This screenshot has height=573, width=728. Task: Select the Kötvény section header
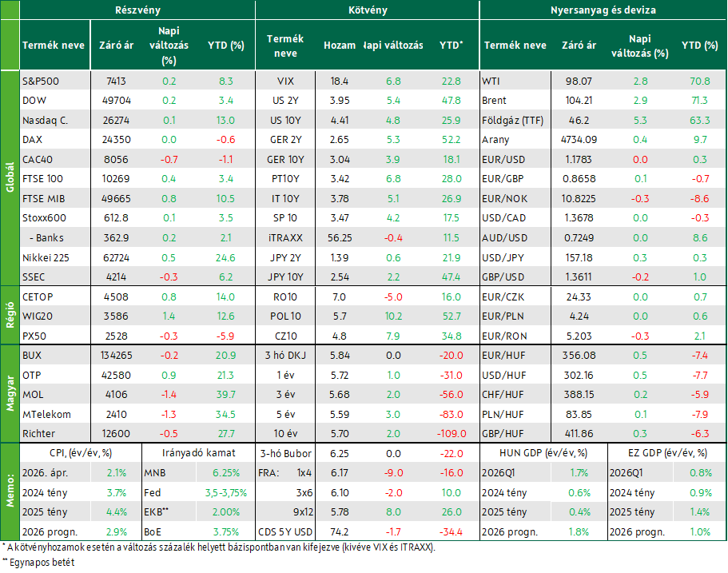(368, 10)
